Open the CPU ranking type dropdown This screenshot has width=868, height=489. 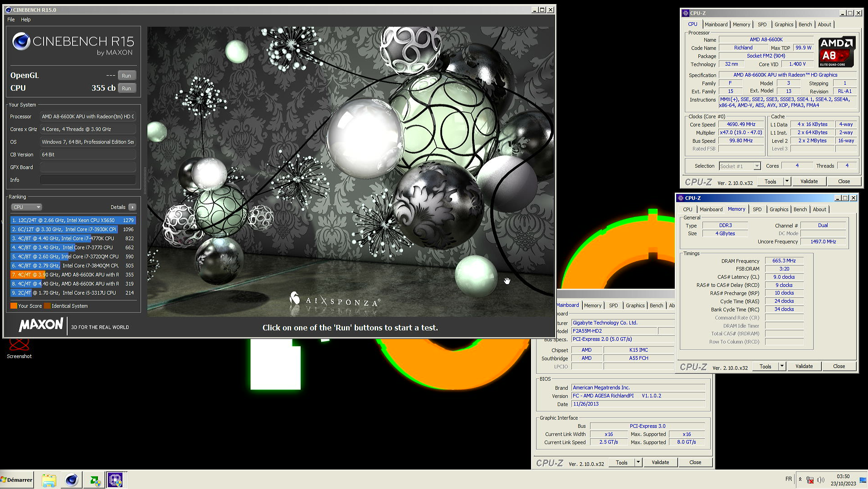26,207
